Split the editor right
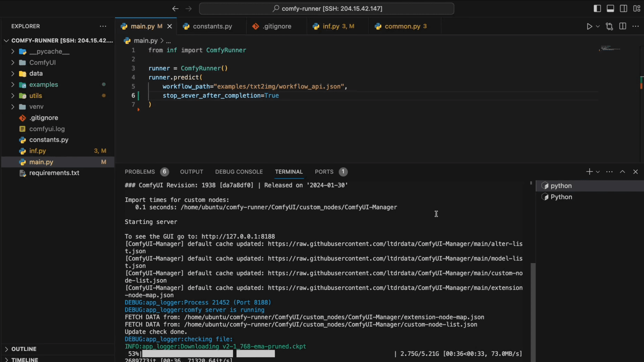 coord(623,26)
